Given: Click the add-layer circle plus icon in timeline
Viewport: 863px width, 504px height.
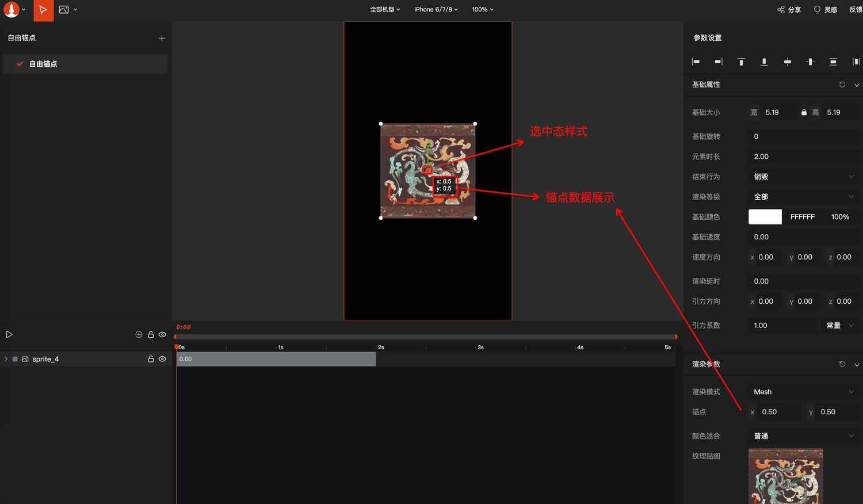Looking at the screenshot, I should (139, 334).
